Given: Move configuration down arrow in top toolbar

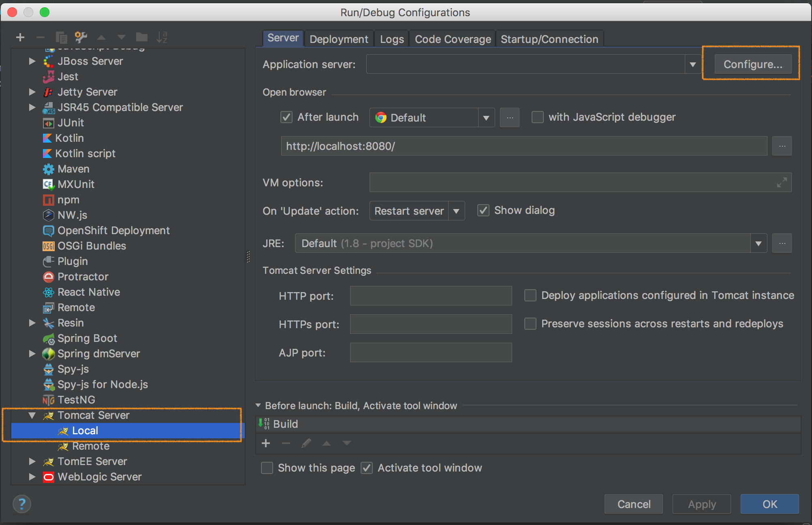Looking at the screenshot, I should [x=121, y=38].
